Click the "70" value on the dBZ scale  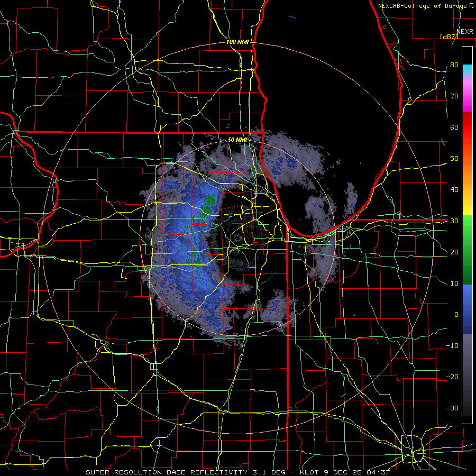(454, 96)
